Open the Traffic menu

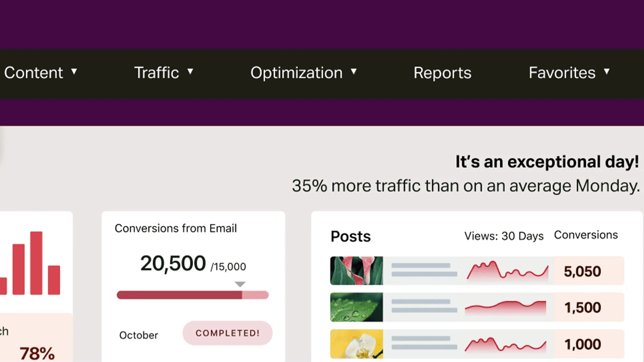[x=157, y=73]
